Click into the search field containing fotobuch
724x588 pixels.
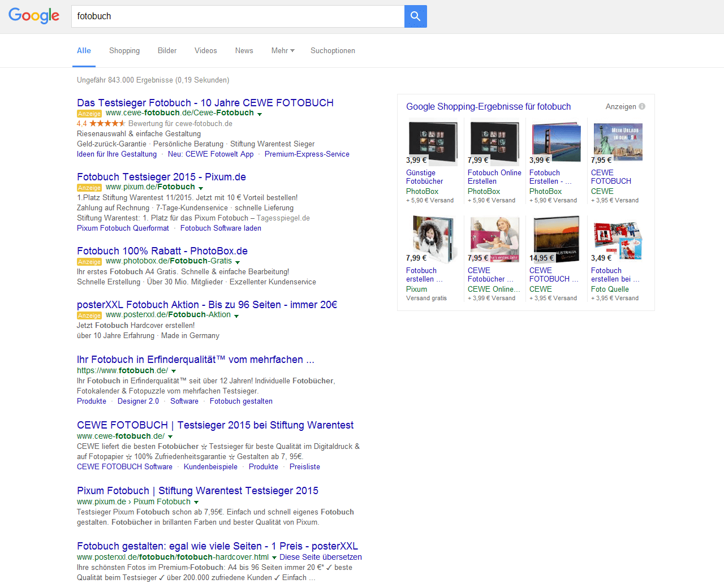[238, 16]
